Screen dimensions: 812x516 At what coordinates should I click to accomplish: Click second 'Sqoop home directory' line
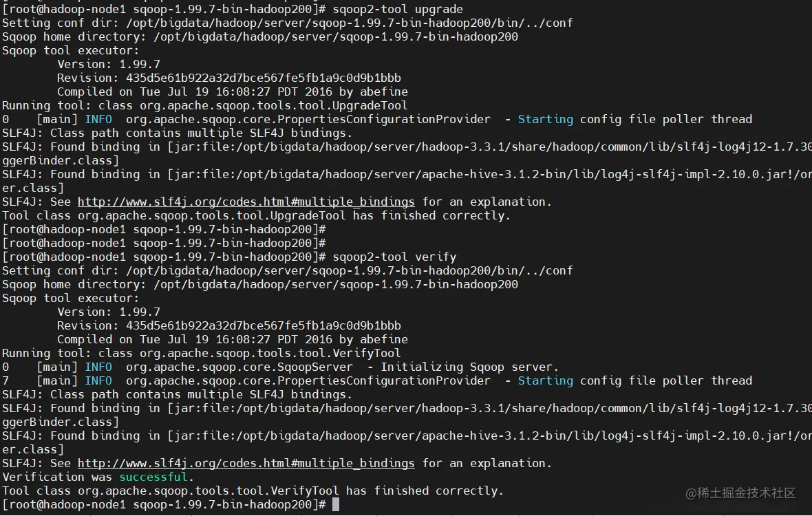tap(260, 284)
